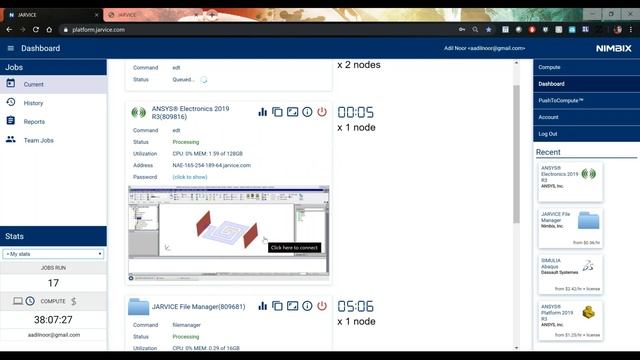Shut down the ANSYS Electronics job
Viewport: 640px width, 360px height.
tap(322, 112)
